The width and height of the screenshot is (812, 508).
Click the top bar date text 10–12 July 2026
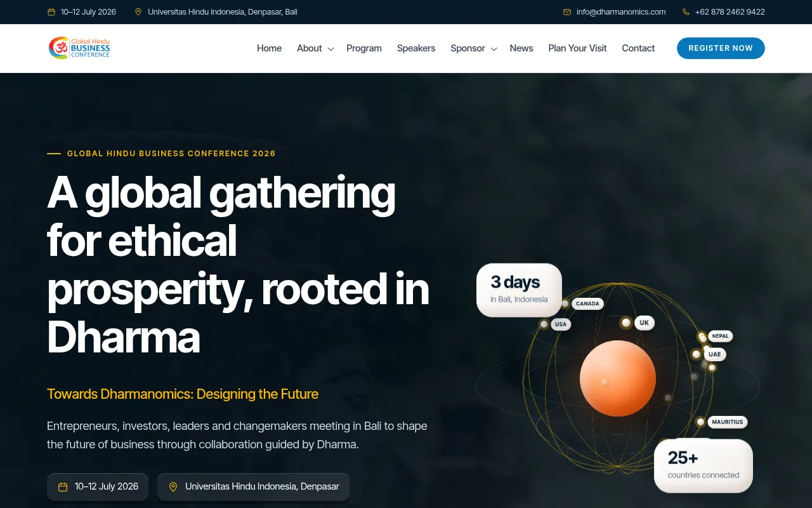(88, 12)
